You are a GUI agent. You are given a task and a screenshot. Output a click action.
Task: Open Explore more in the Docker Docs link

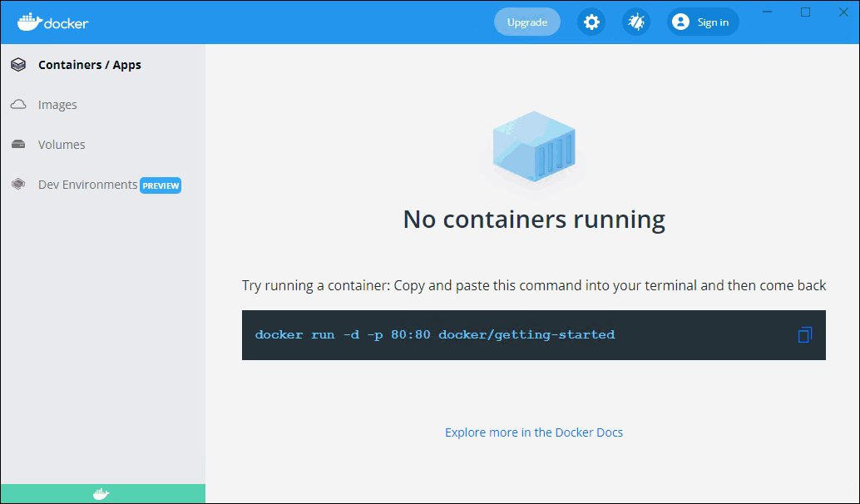(534, 432)
